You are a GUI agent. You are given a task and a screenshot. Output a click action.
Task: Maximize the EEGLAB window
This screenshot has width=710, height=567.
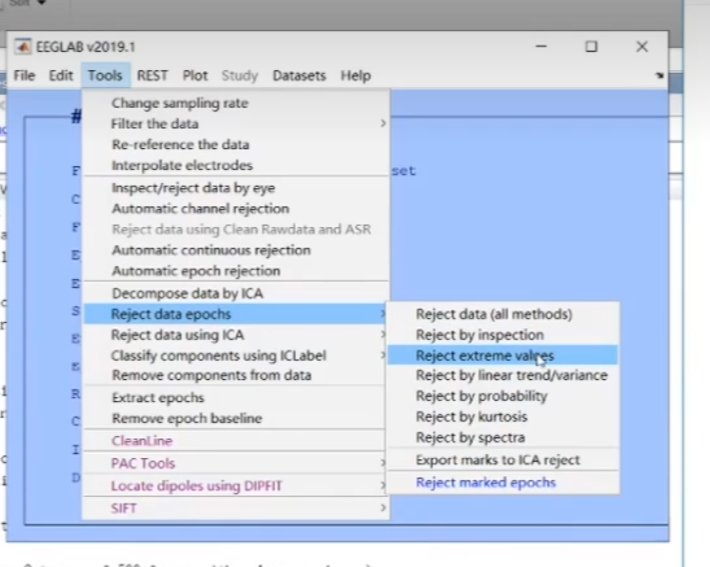click(591, 47)
